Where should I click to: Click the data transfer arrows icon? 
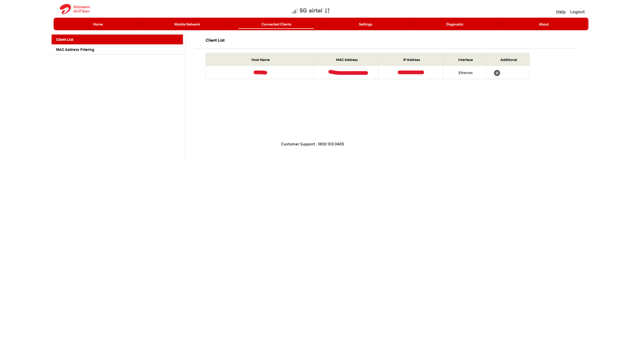point(327,11)
